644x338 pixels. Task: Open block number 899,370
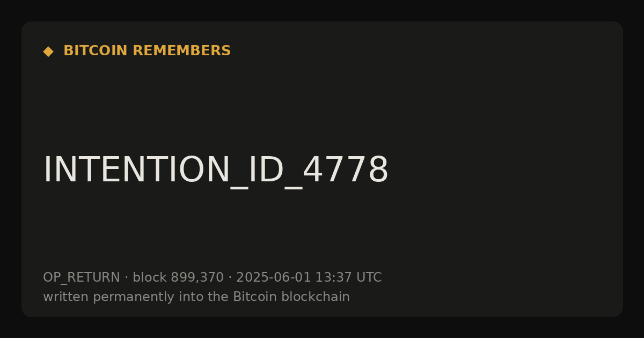pos(197,278)
